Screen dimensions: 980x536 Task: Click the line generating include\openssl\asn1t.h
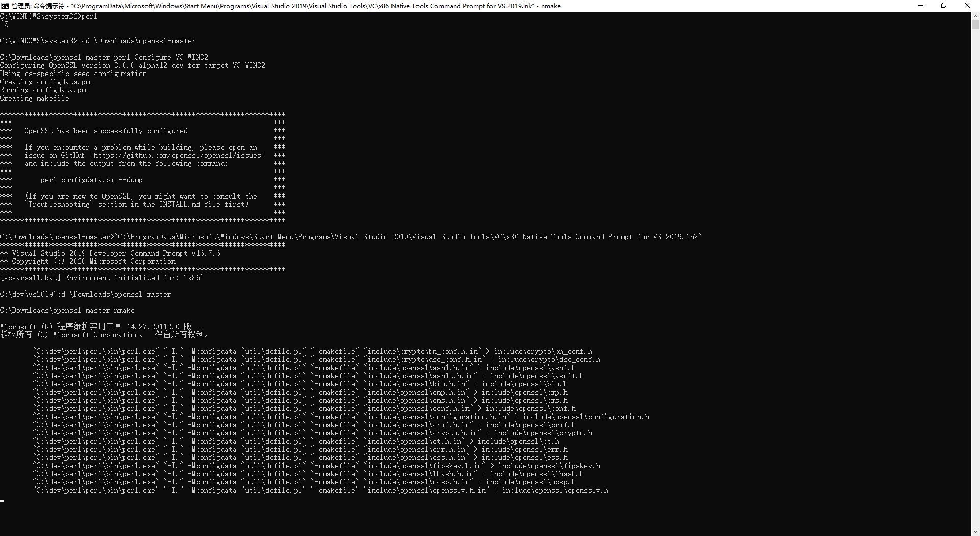pos(308,376)
